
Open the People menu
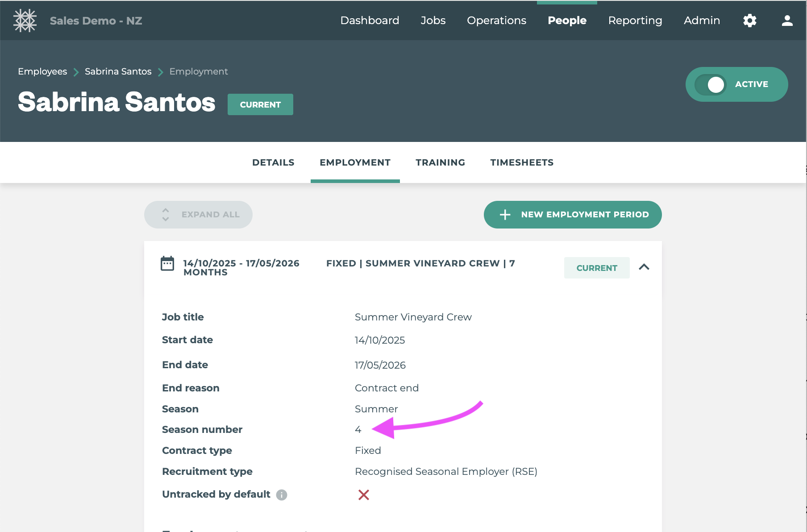click(567, 21)
